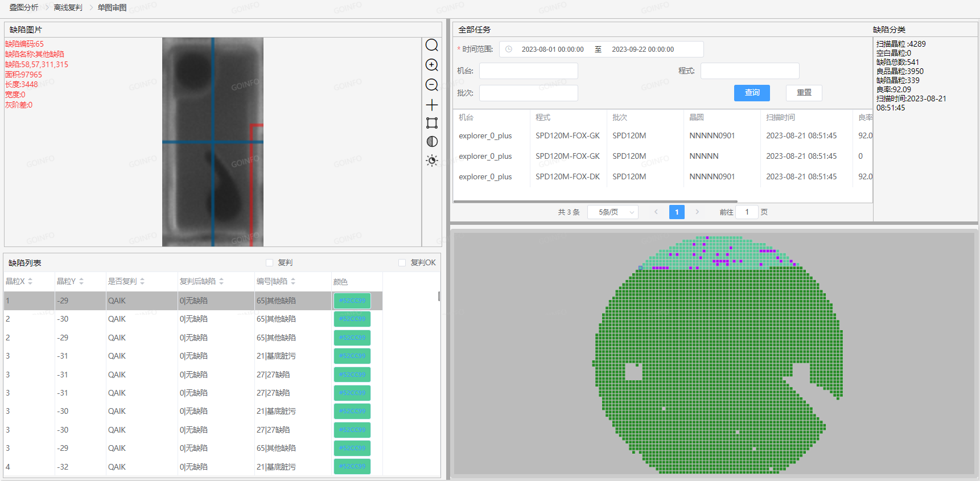
Task: Click the 重置 reset button
Action: click(x=804, y=93)
